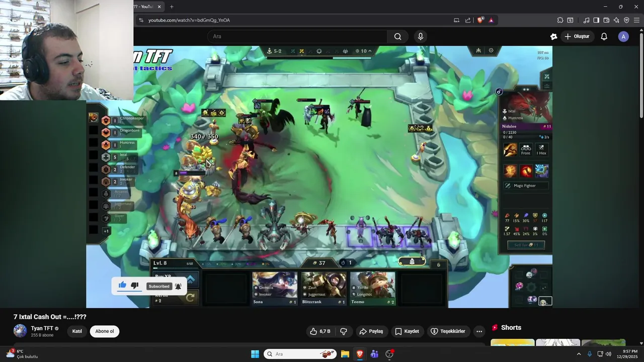This screenshot has width=644, height=362.
Task: Click the YouTube address bar URL
Action: [189, 20]
